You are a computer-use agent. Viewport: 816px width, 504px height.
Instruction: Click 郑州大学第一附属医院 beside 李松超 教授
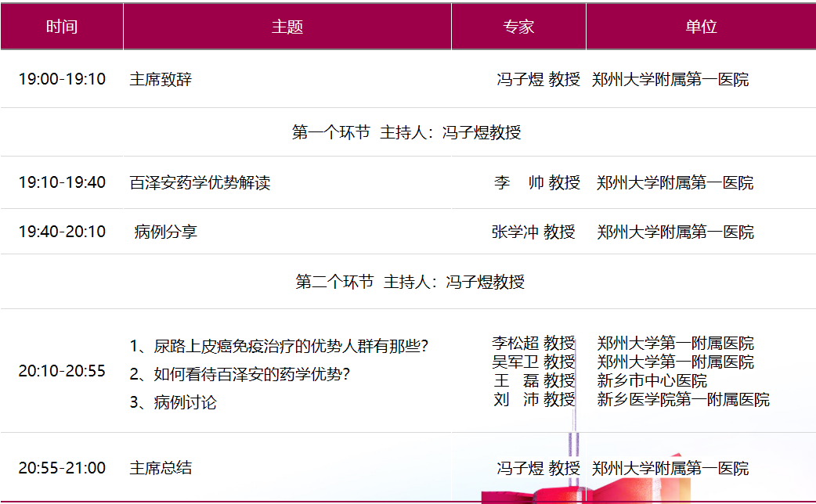pyautogui.click(x=676, y=343)
